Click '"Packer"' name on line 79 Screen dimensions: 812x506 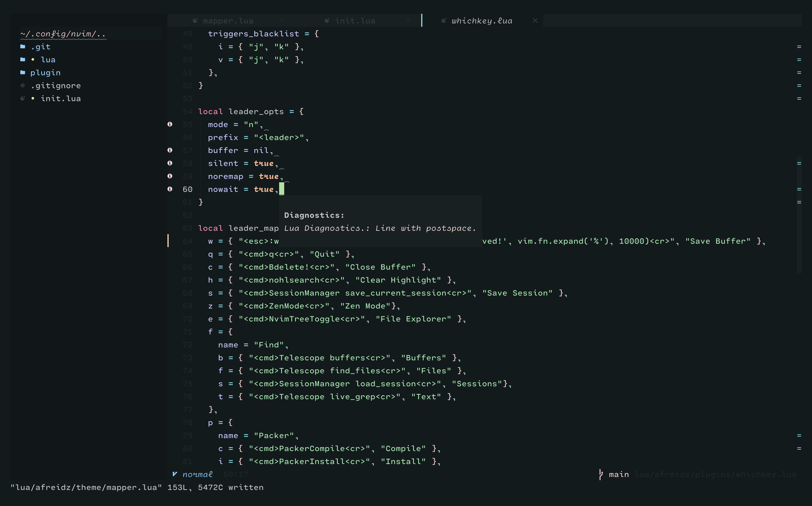click(x=274, y=436)
